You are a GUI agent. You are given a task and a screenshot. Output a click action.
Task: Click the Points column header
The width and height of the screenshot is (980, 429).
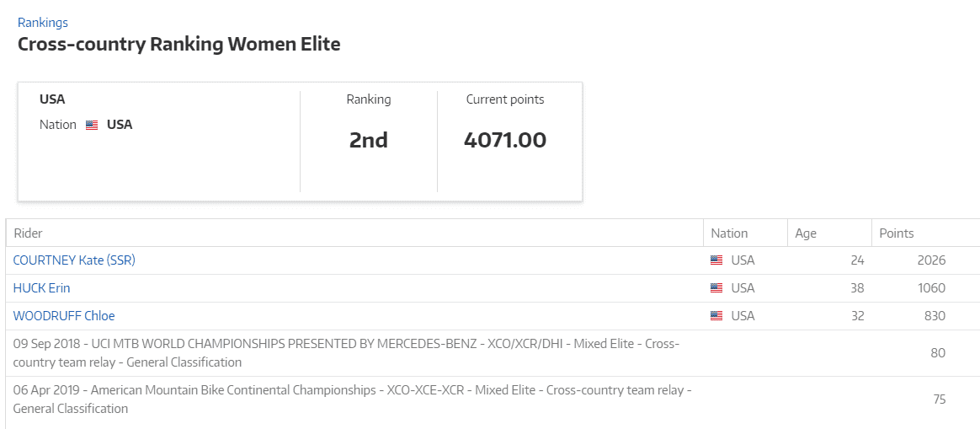[x=897, y=233]
